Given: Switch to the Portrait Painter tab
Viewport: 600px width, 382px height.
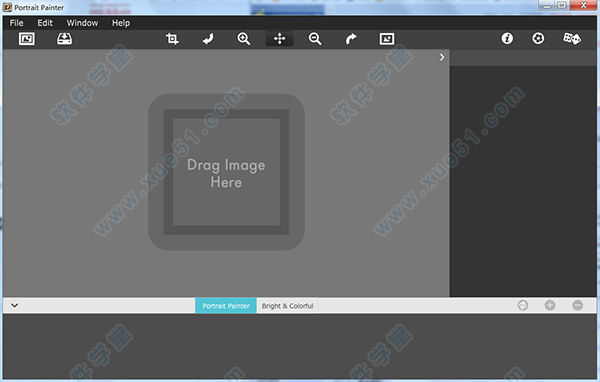Looking at the screenshot, I should (x=226, y=305).
